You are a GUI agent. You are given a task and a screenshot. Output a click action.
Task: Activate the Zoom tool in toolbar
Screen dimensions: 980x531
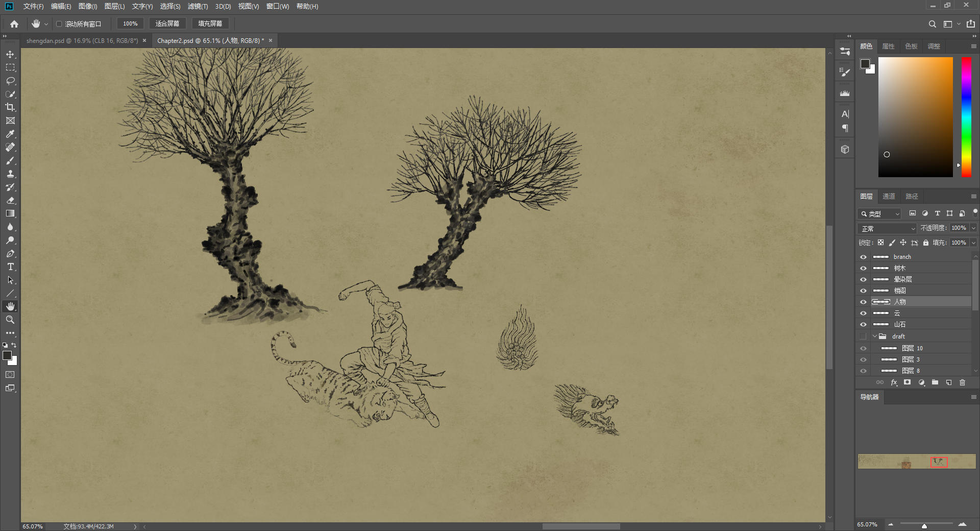[x=10, y=320]
